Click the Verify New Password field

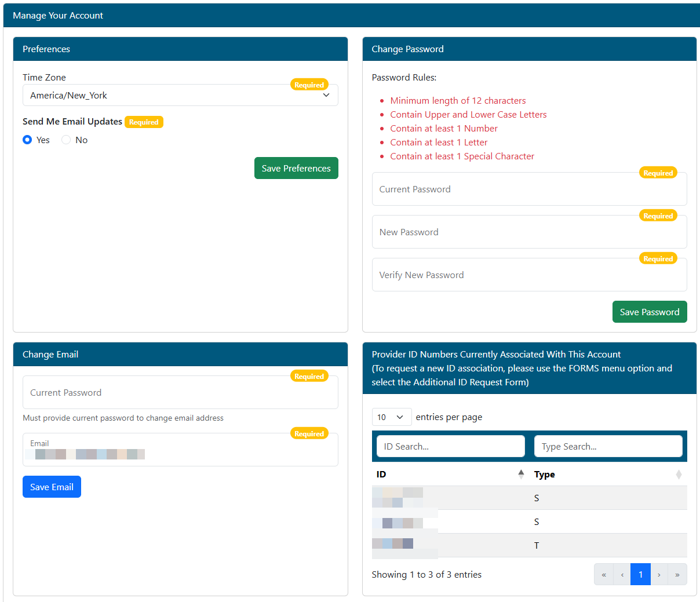coord(529,275)
